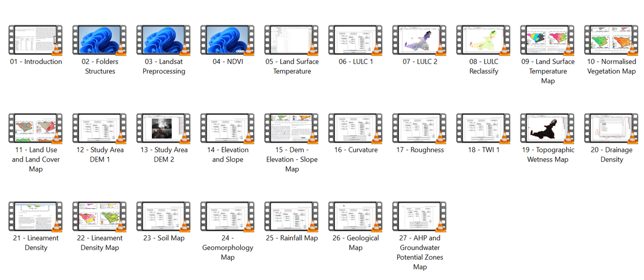Click the file name '23 - Soil Map'
This screenshot has height=280, width=644.
[164, 238]
